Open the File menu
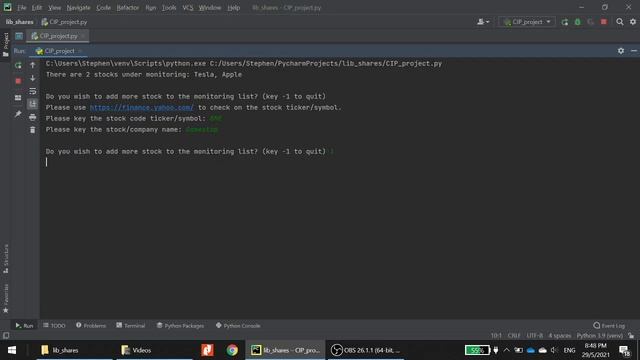This screenshot has width=640, height=360. (22, 8)
